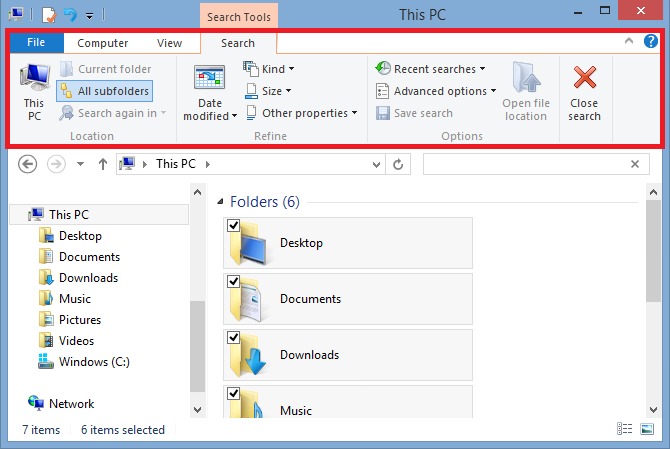The image size is (670, 449).
Task: Click the navigation pane scrollbar thumb
Action: [x=197, y=346]
